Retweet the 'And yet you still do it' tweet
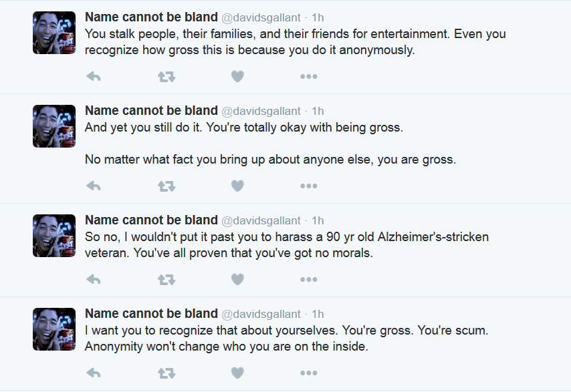Viewport: 571px width, 392px height. tap(166, 186)
